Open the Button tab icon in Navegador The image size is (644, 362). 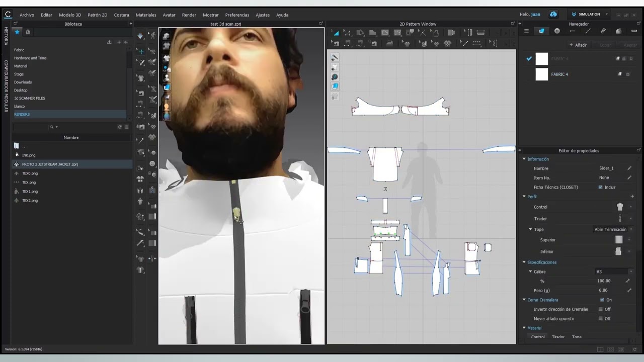557,31
